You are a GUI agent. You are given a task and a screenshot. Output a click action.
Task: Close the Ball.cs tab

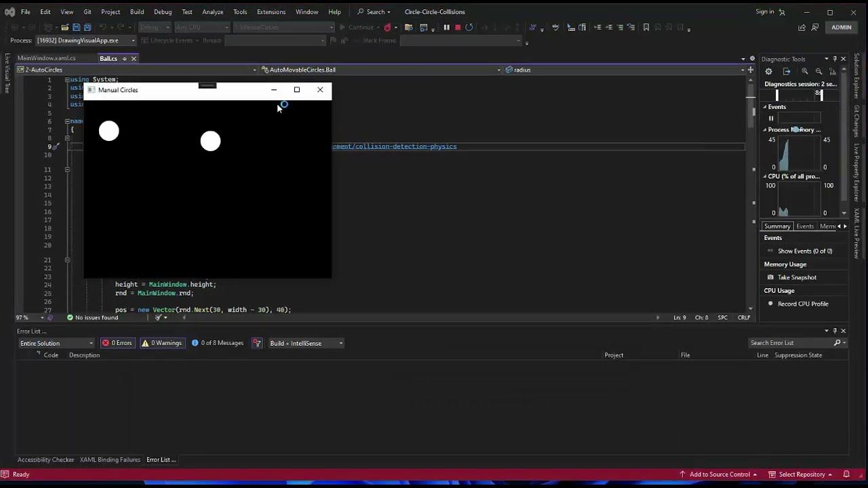click(x=134, y=59)
